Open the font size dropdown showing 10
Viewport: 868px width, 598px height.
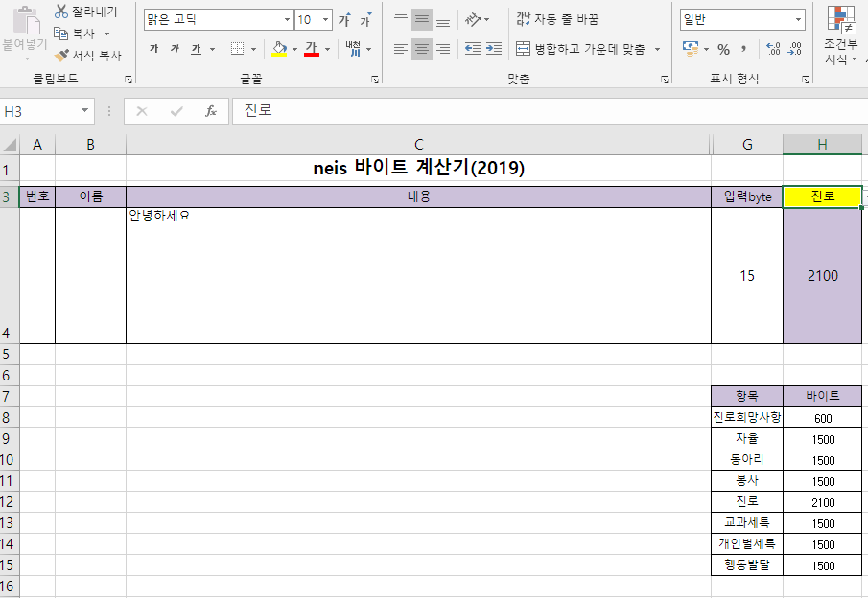(325, 20)
